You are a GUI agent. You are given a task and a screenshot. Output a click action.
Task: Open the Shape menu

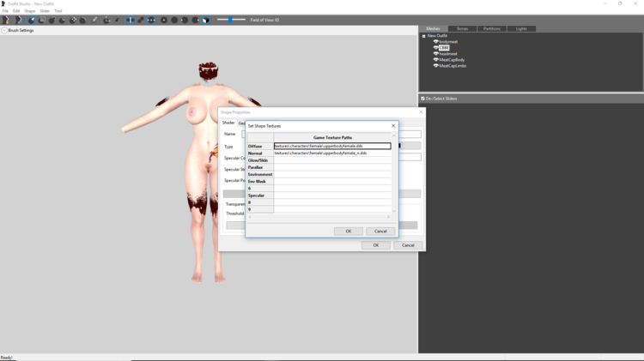pyautogui.click(x=29, y=11)
